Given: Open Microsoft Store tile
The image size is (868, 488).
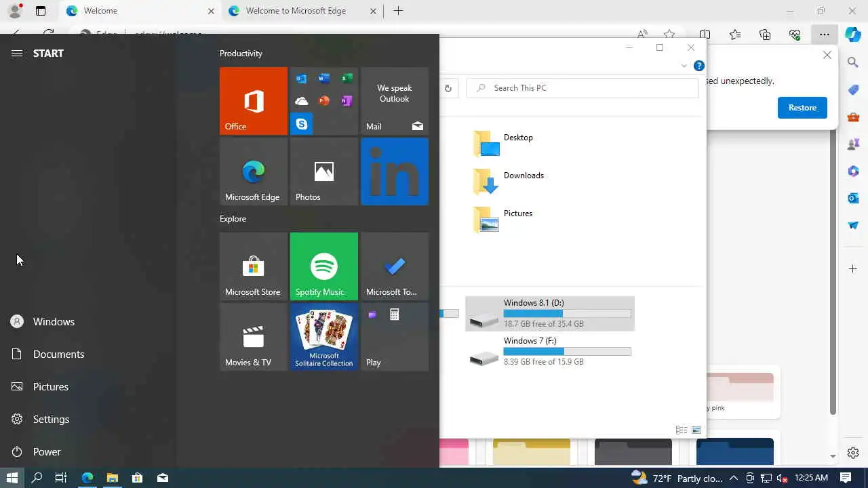Looking at the screenshot, I should 254,266.
